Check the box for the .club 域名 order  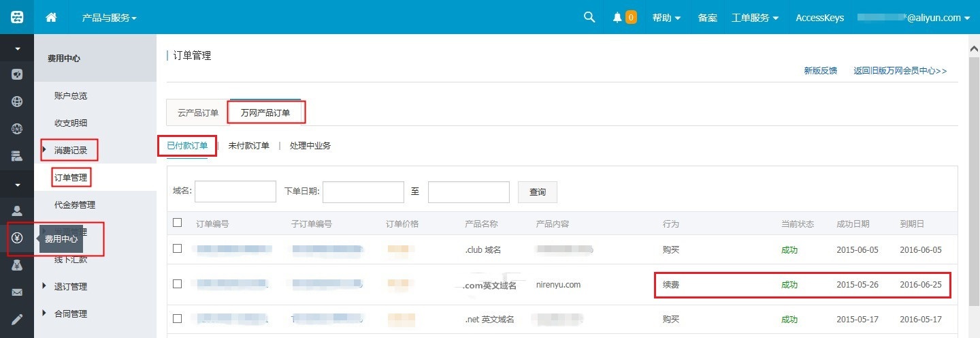pyautogui.click(x=178, y=249)
